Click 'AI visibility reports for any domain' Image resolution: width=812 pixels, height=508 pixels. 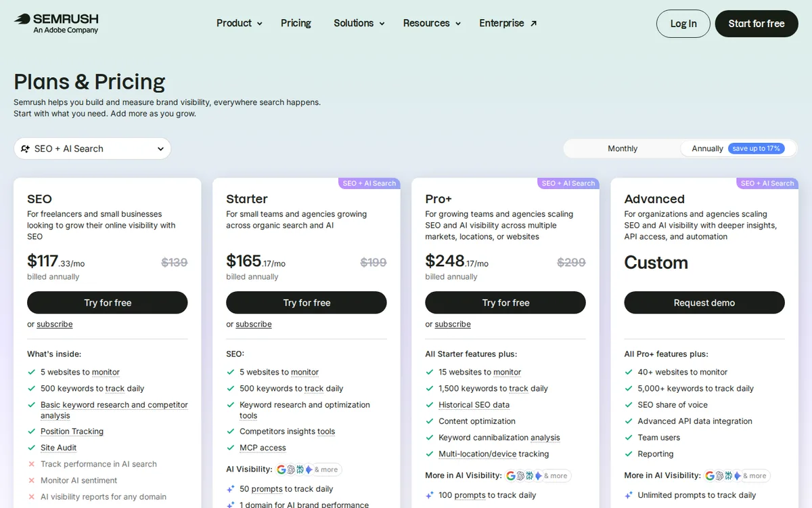point(104,496)
